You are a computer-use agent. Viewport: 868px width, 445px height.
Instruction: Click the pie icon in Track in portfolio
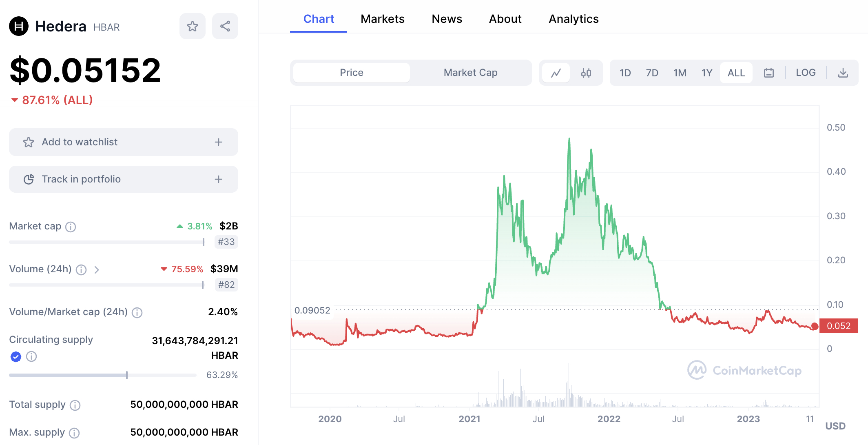tap(29, 179)
